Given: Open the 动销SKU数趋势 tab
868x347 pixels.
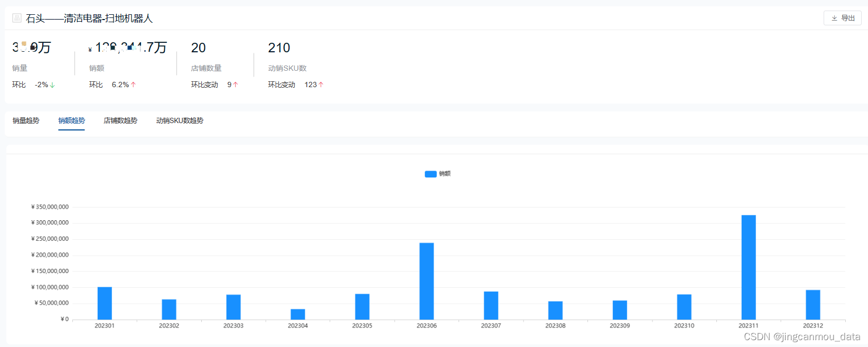Looking at the screenshot, I should [x=180, y=120].
